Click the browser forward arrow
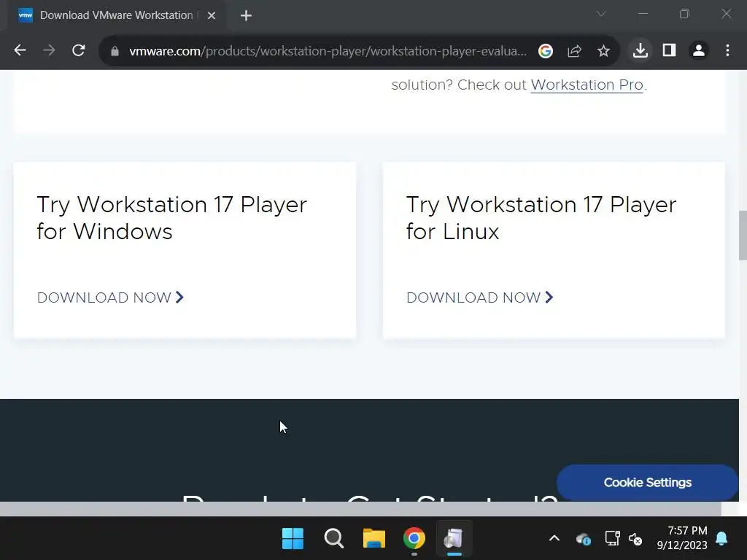 tap(49, 50)
